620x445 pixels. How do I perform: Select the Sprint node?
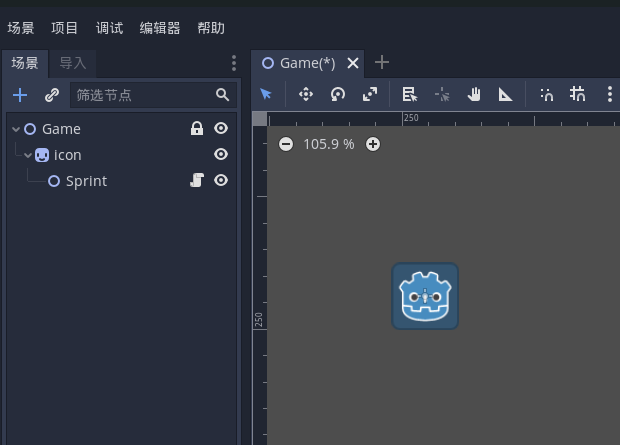tap(86, 181)
